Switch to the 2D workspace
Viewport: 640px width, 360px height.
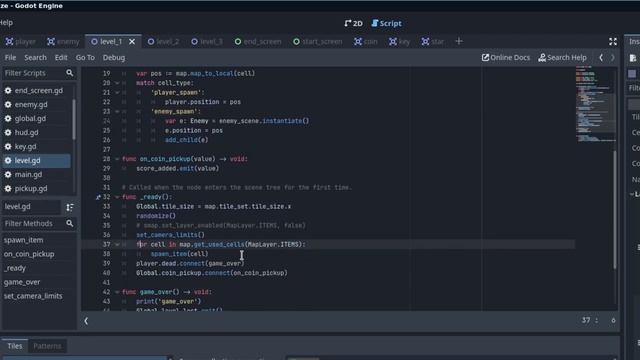[353, 23]
